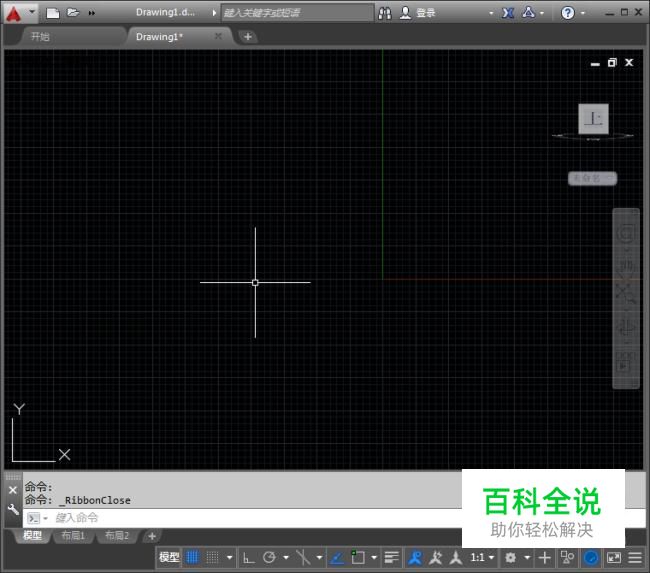Click Zoom Extents on the navigation bar
This screenshot has width=650, height=573.
click(x=626, y=294)
